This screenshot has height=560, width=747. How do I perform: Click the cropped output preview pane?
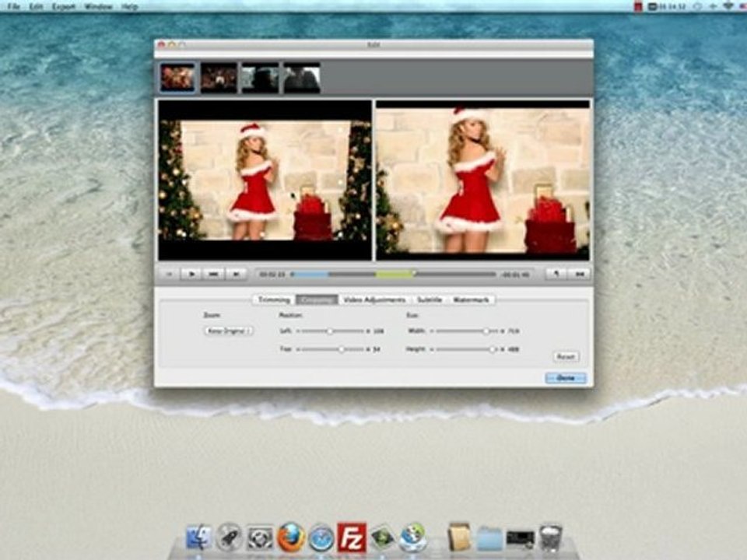(482, 180)
